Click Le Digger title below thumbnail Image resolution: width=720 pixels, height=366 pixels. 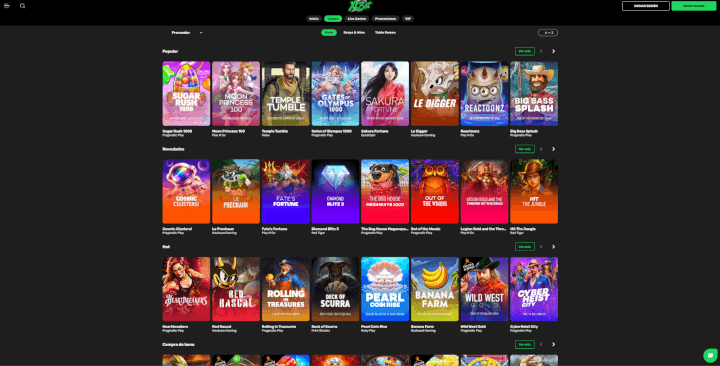419,131
